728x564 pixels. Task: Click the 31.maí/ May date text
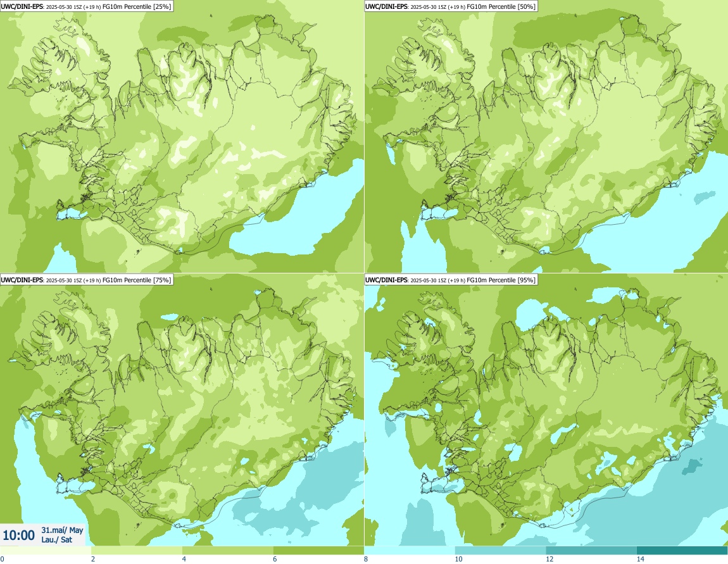click(x=62, y=530)
